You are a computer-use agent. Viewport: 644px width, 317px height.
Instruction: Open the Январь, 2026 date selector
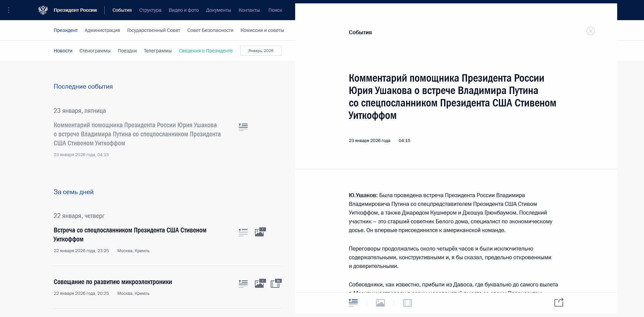261,51
